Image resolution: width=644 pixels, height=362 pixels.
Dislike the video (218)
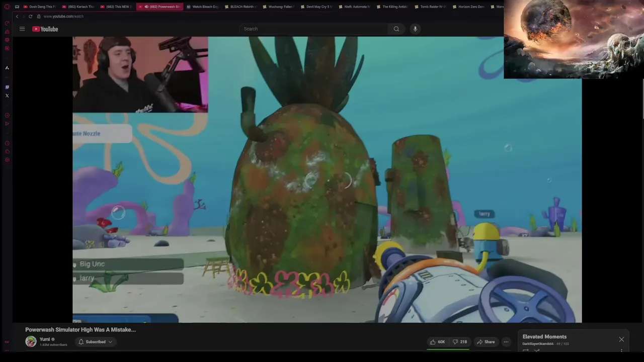(461, 342)
